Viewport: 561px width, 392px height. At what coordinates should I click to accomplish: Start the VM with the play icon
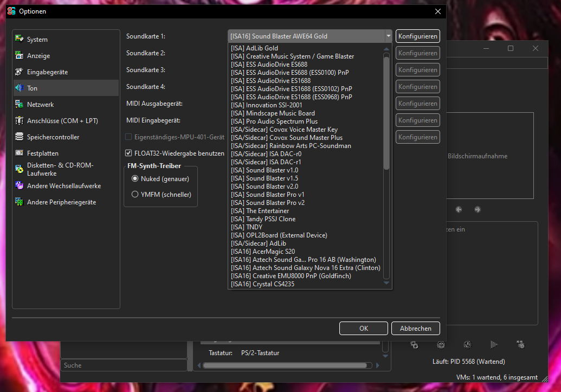coord(494,344)
